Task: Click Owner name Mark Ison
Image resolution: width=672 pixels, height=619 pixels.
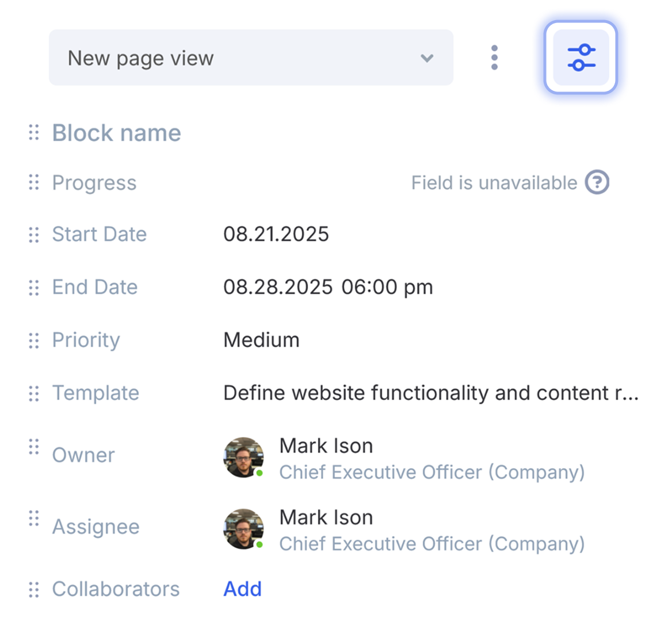Action: tap(326, 446)
